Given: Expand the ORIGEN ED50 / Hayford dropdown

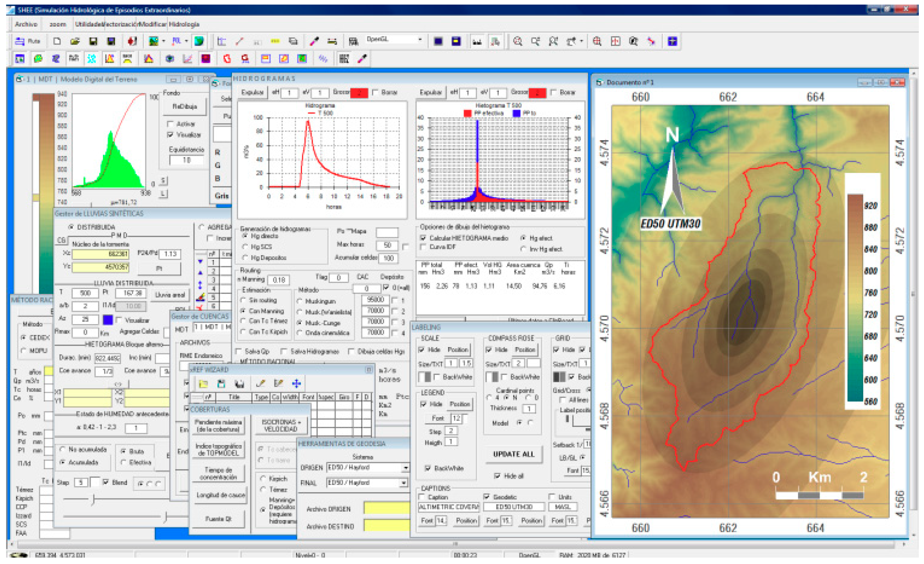Looking at the screenshot, I should tap(406, 468).
